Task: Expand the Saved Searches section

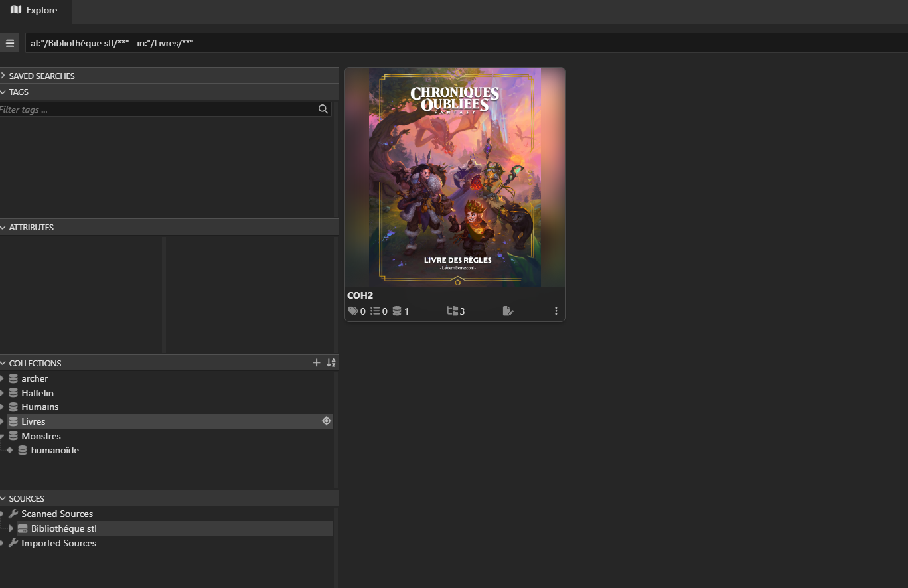Action: tap(41, 76)
